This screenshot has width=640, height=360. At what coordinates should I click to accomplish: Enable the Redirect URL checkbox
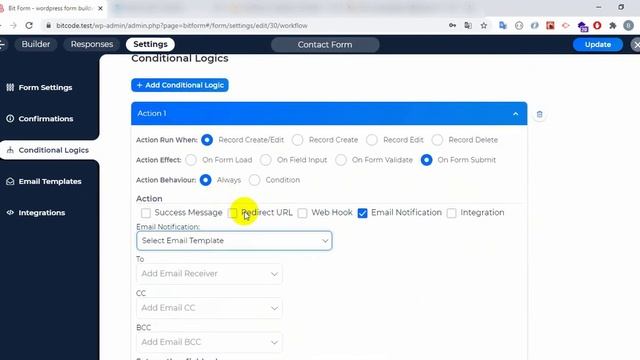(x=233, y=213)
